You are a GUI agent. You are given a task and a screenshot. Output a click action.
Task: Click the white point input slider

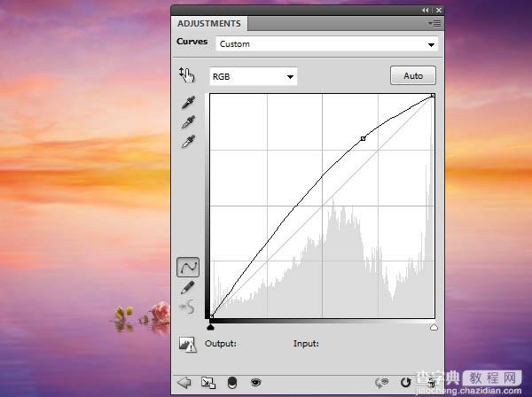[x=434, y=327]
